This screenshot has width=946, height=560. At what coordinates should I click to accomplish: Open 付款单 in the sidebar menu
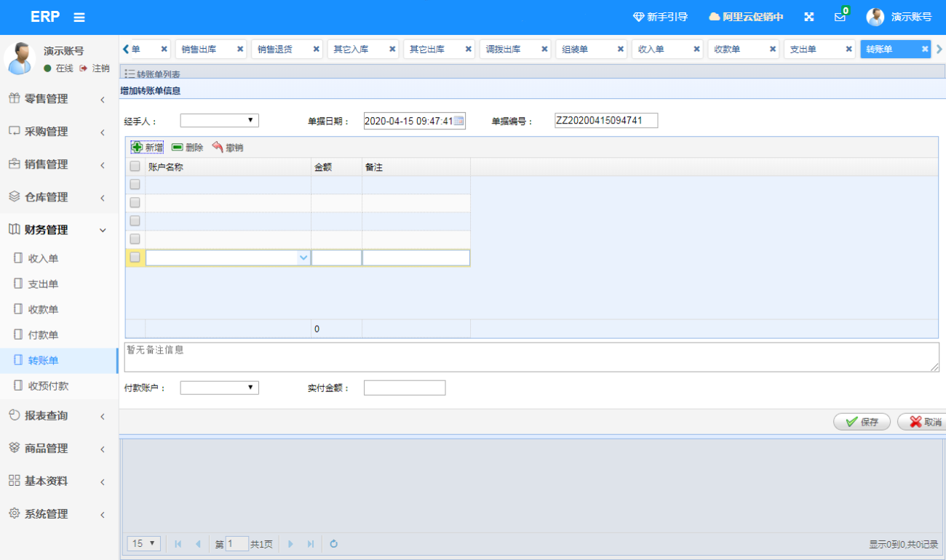[43, 335]
